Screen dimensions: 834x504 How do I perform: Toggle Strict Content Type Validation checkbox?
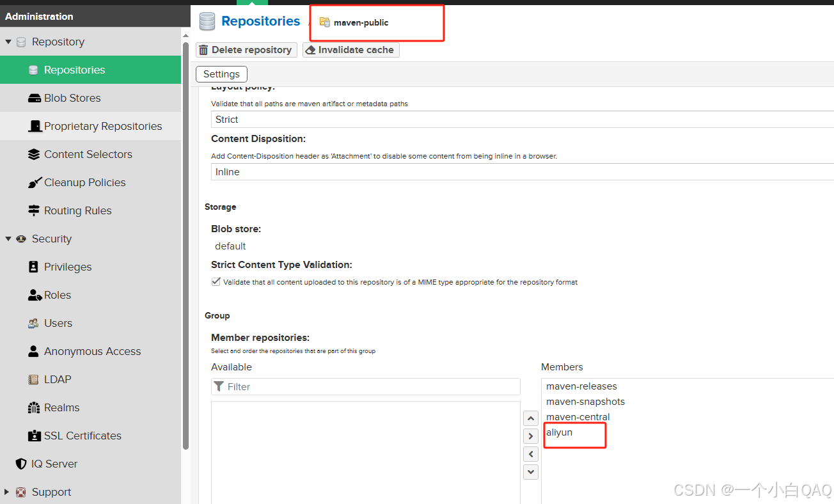216,282
